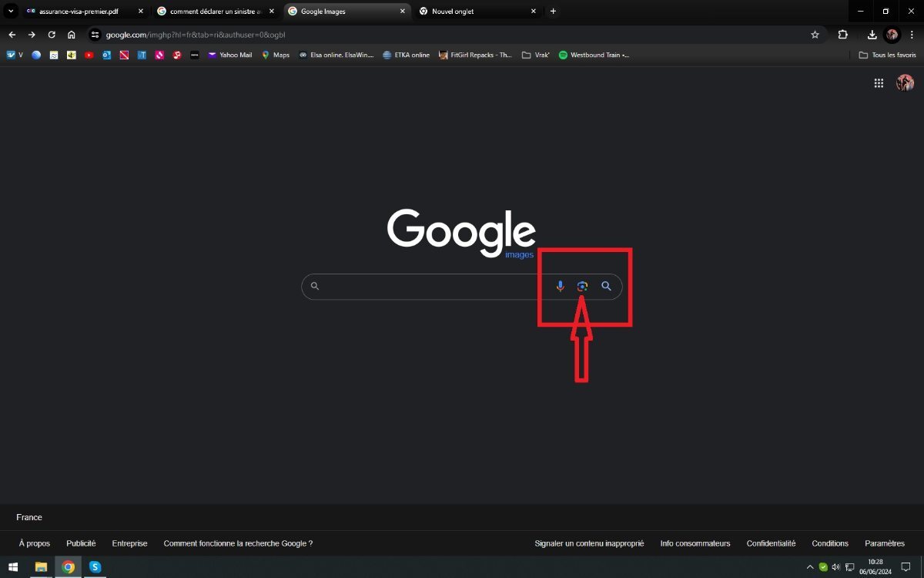Open the Google account avatar on page
Screen dimensions: 924x578
click(x=905, y=83)
